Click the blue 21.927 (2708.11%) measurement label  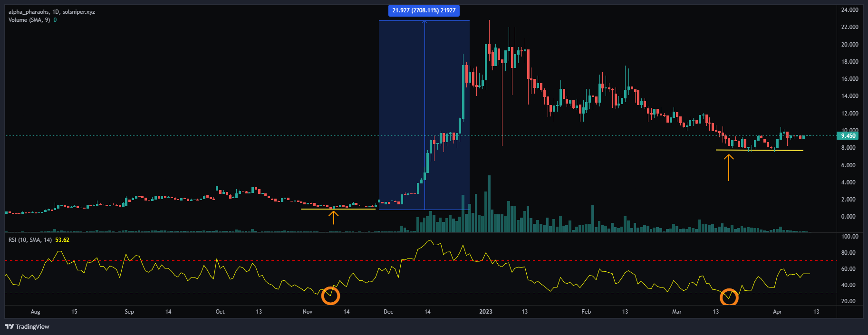[x=424, y=10]
